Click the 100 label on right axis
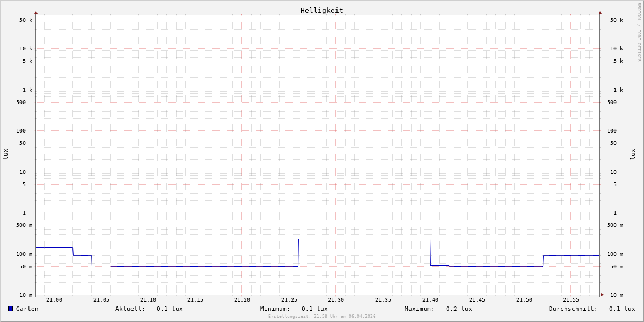 tap(612, 131)
